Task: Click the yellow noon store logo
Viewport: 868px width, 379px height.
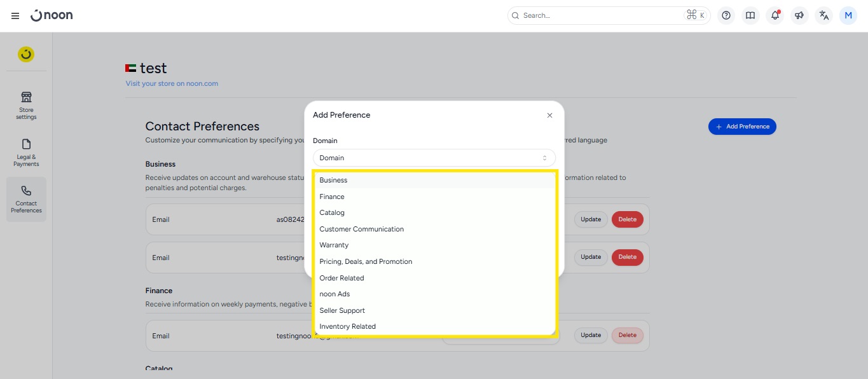Action: point(26,55)
